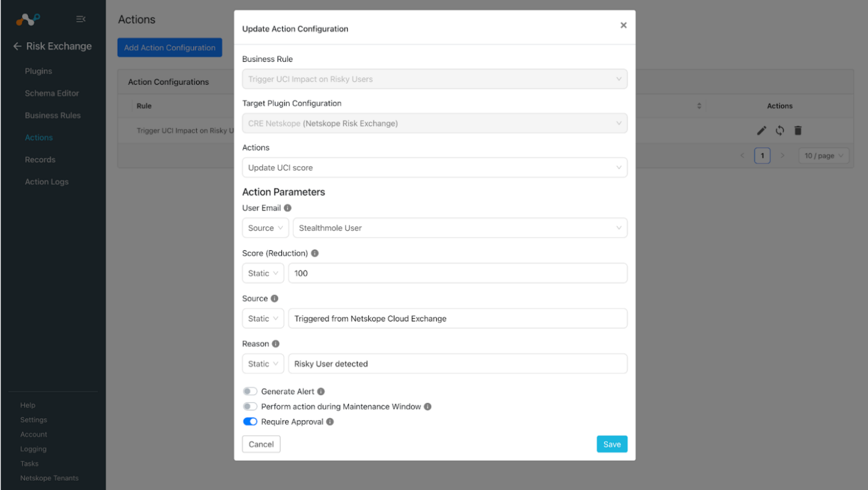This screenshot has height=490, width=868.
Task: Open the Score Static type dropdown
Action: pyautogui.click(x=263, y=273)
